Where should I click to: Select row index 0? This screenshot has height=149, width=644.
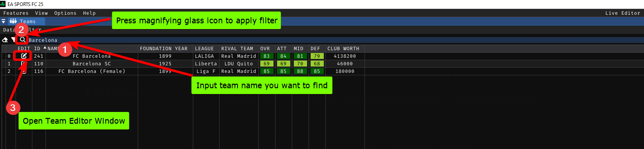click(x=9, y=56)
